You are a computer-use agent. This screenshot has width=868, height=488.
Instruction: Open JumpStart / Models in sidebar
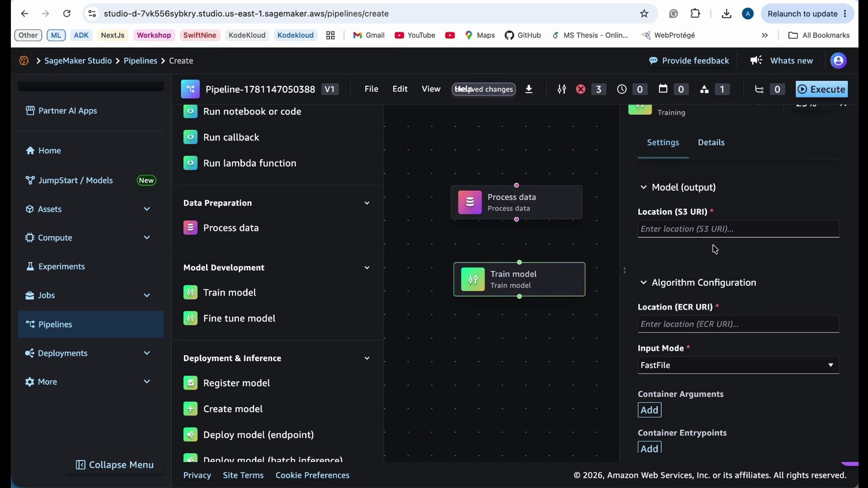coord(75,181)
